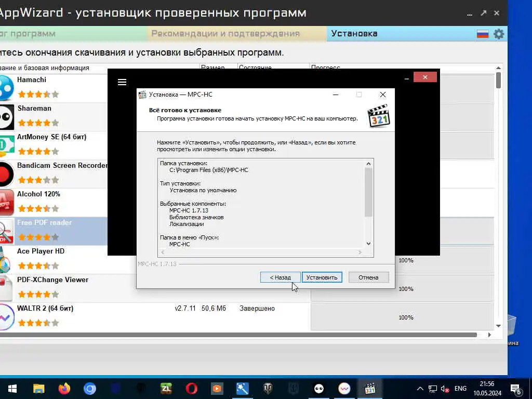
Task: Launch Firefox from the taskbar
Action: pyautogui.click(x=64, y=389)
